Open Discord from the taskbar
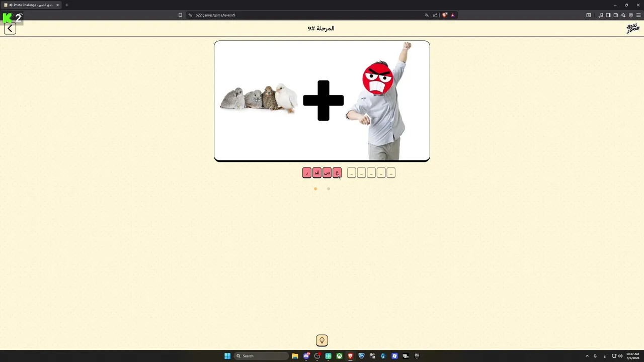Image resolution: width=644 pixels, height=362 pixels. (306, 356)
